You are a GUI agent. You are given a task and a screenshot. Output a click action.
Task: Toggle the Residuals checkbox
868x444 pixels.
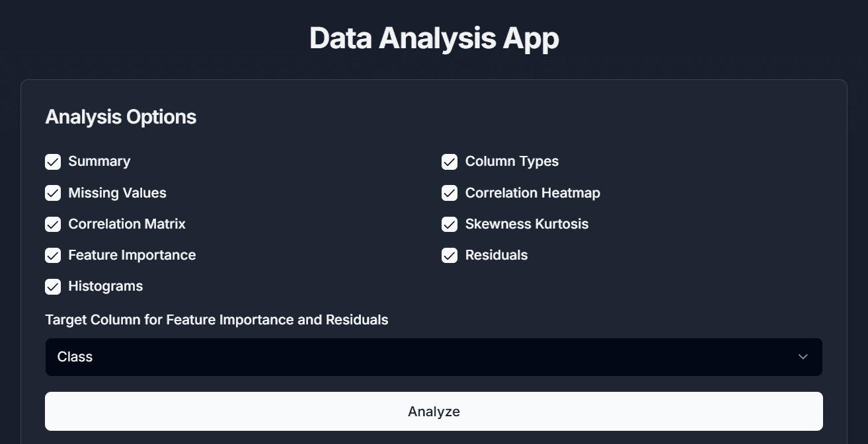[x=450, y=255]
